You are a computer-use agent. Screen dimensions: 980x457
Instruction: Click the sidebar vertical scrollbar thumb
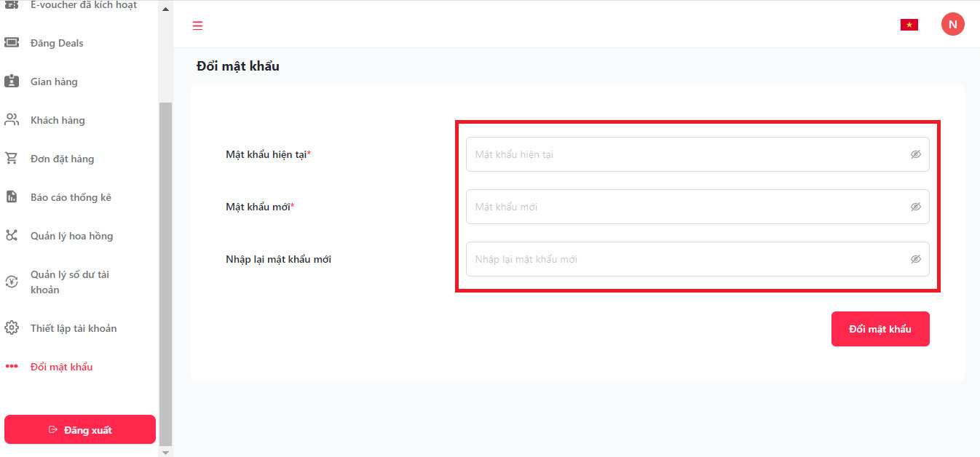click(x=165, y=269)
